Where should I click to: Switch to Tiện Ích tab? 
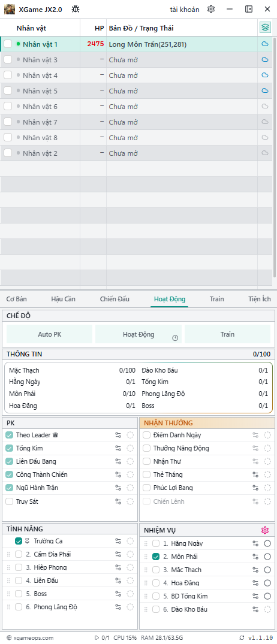click(260, 299)
